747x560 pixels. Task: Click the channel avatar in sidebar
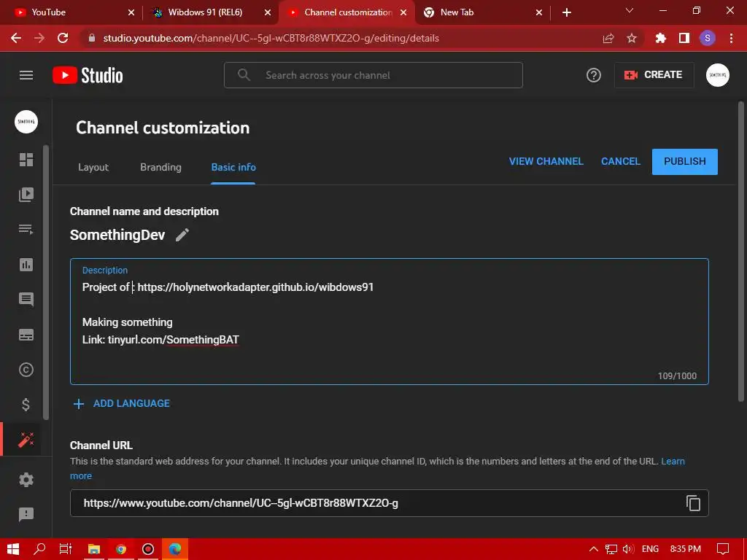coord(26,122)
